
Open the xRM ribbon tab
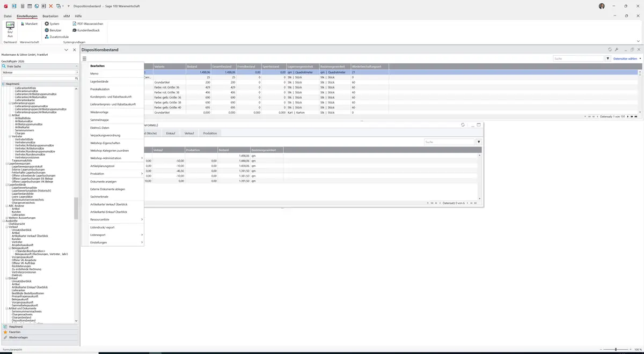click(x=67, y=16)
